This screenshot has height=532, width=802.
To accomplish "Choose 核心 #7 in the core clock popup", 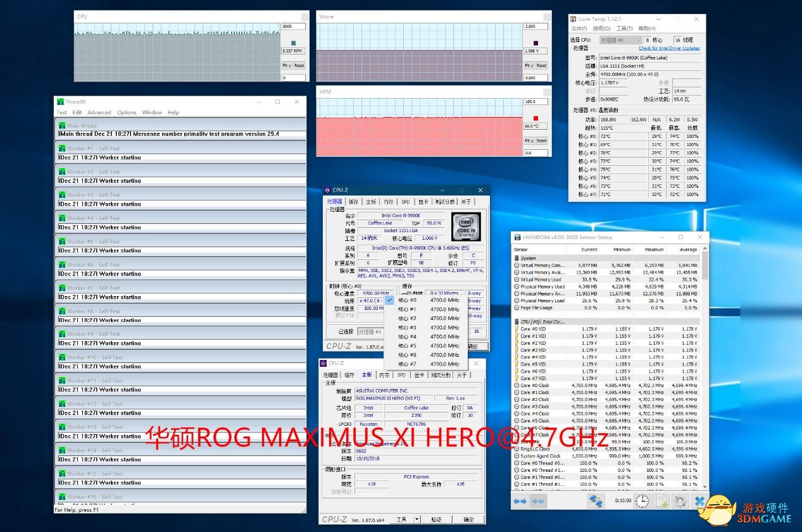I will (407, 364).
